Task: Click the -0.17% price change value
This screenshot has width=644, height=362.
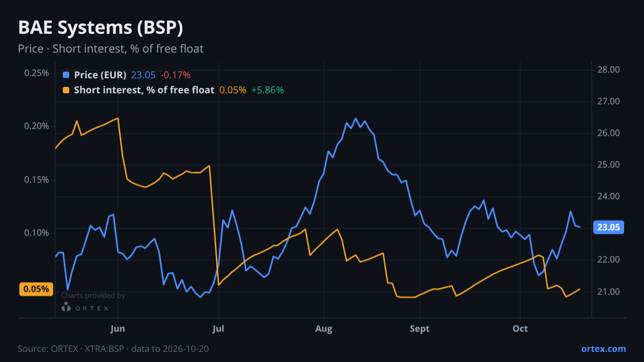Action: point(175,75)
